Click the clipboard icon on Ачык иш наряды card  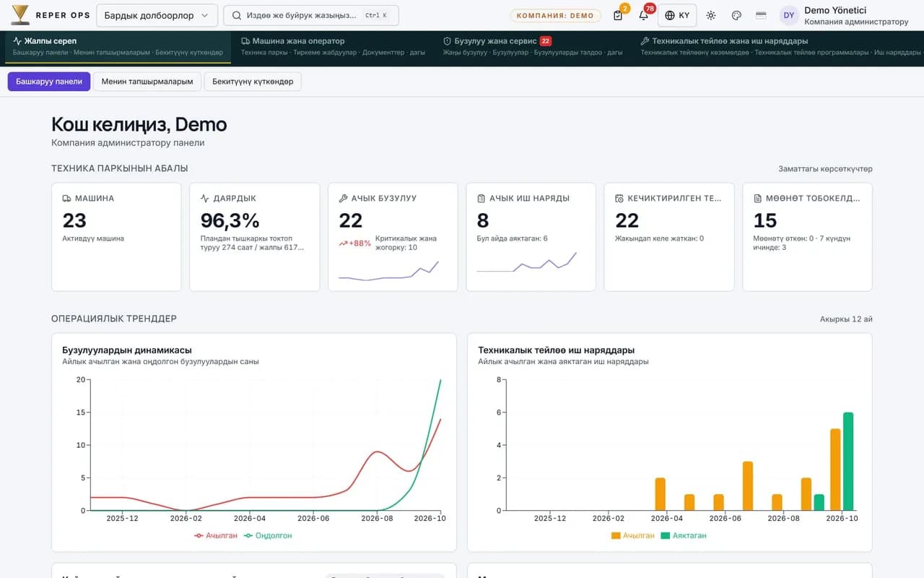(x=481, y=198)
